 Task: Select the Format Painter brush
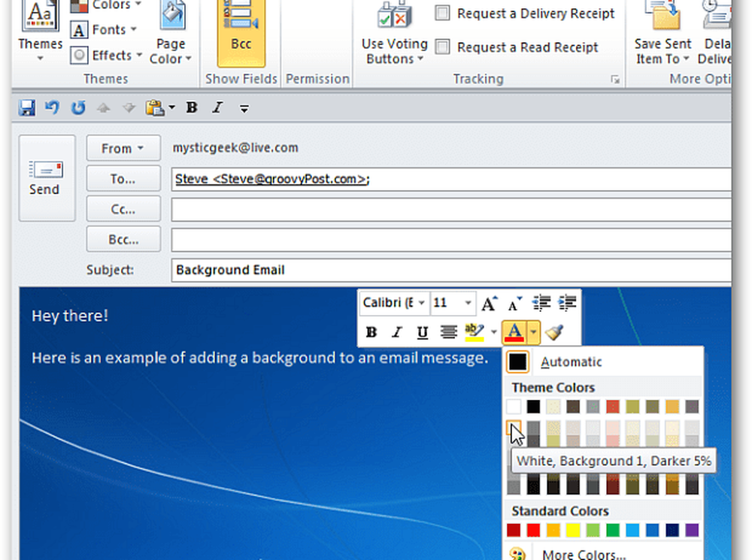(x=555, y=332)
